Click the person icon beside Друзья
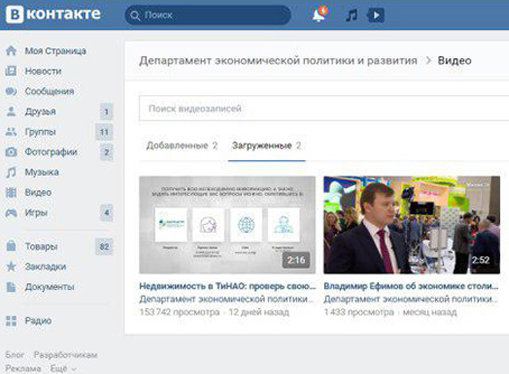Viewport: 509px width, 374px height. [11, 111]
